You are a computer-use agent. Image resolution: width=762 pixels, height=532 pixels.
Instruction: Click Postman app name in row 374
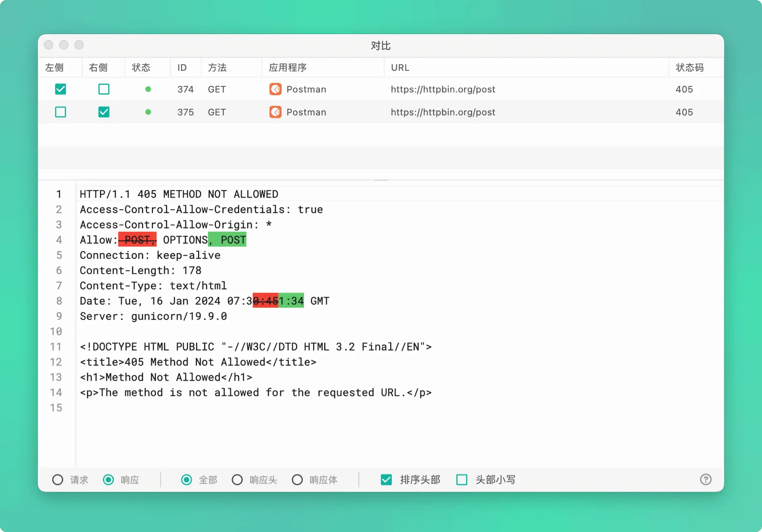[306, 89]
